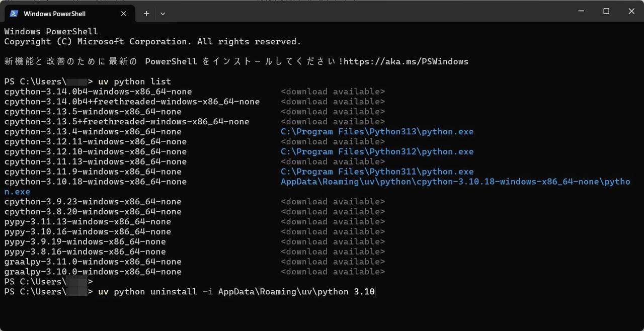Click the entry "cpython-3.13.4-windows-x86_64-none"

tap(93, 132)
